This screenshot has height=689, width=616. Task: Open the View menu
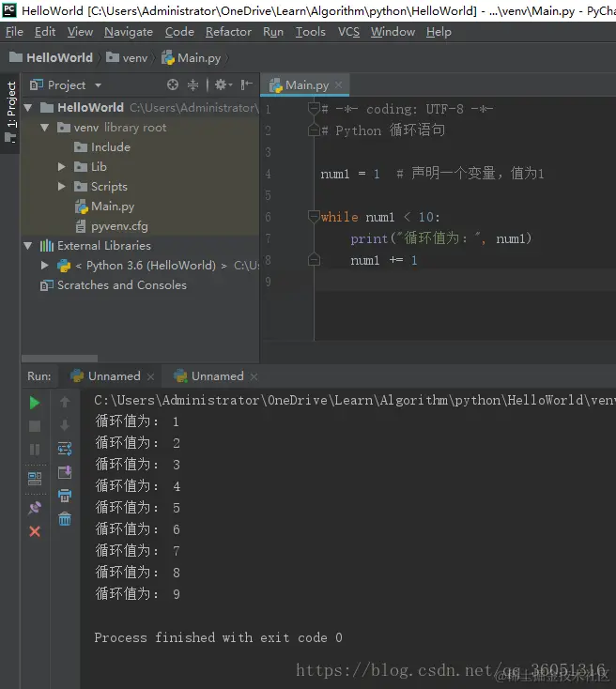80,32
